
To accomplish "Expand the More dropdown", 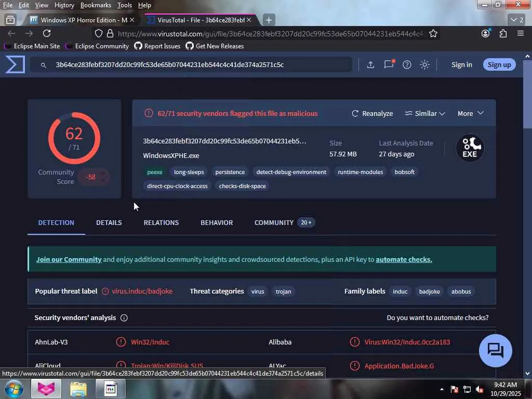I will (470, 113).
